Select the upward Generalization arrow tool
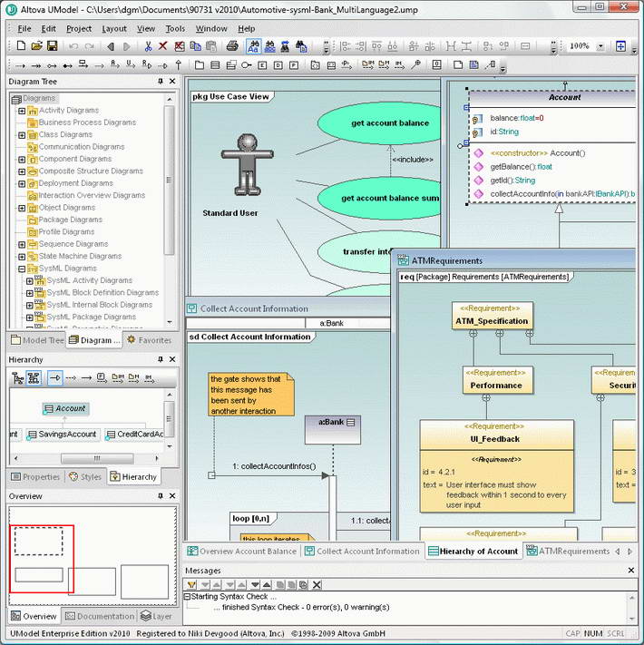 179,64
